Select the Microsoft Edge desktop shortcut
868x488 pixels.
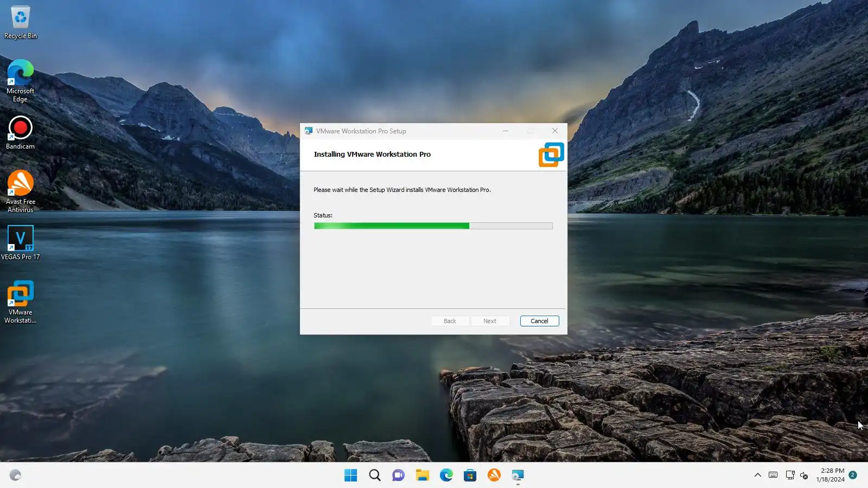point(21,81)
